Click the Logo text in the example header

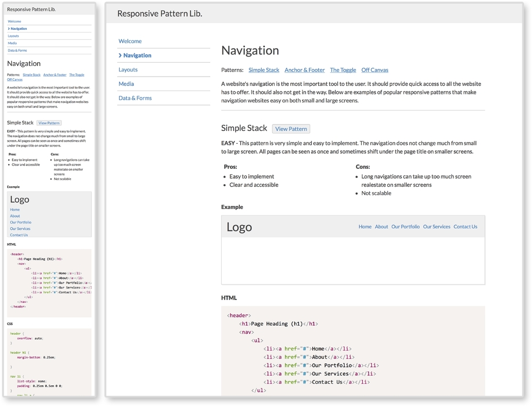pyautogui.click(x=239, y=227)
